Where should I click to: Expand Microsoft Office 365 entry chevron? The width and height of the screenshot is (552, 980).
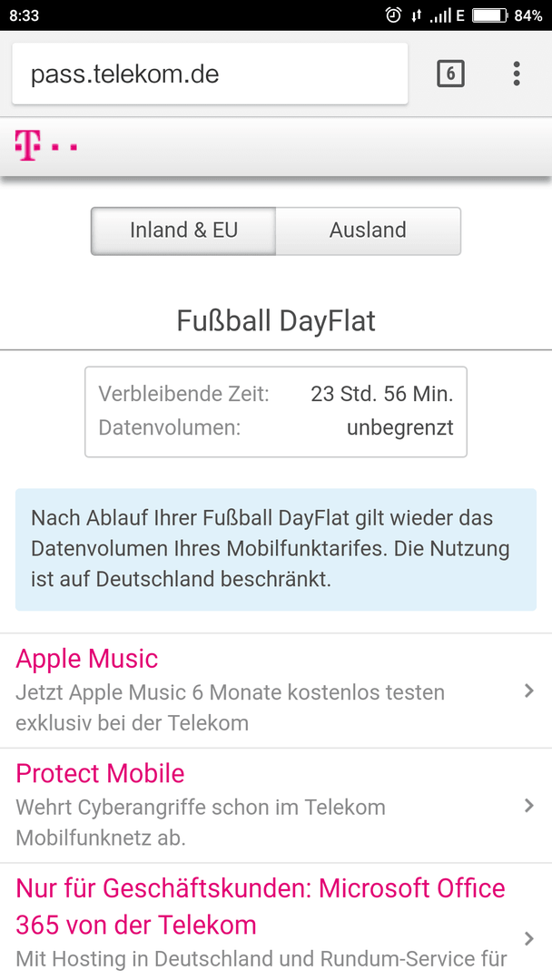529,938
